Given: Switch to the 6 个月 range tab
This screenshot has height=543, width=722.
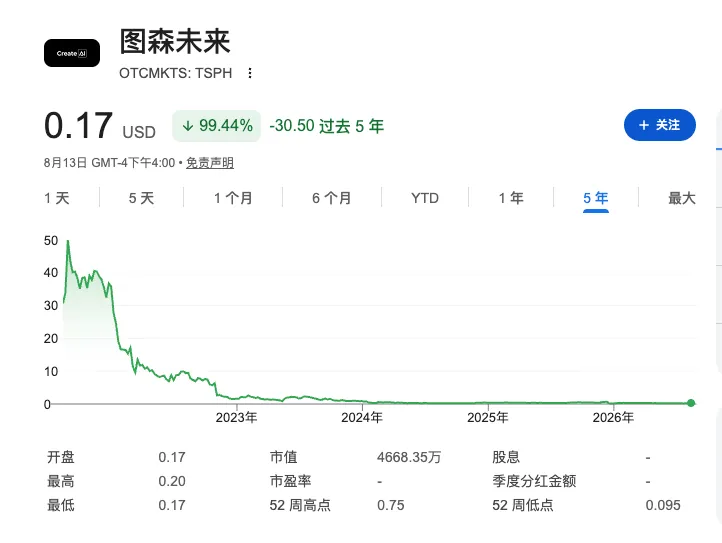Looking at the screenshot, I should (x=332, y=198).
